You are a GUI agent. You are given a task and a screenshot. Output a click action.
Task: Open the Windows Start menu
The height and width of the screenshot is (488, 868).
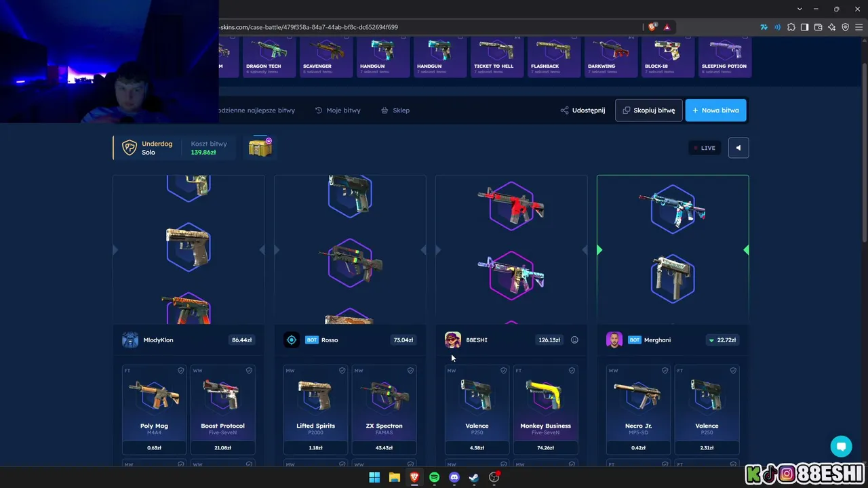(x=374, y=477)
